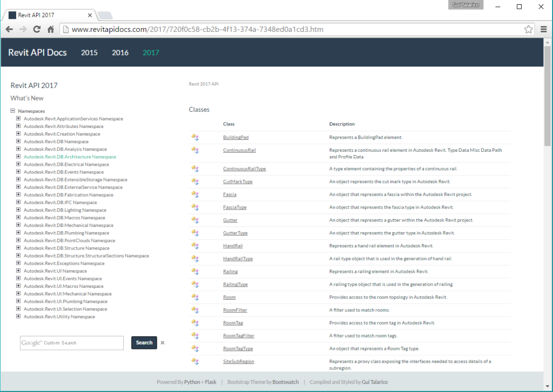The width and height of the screenshot is (553, 392).
Task: Click the Gui Talarico profile button in title bar
Action: pos(466,5)
